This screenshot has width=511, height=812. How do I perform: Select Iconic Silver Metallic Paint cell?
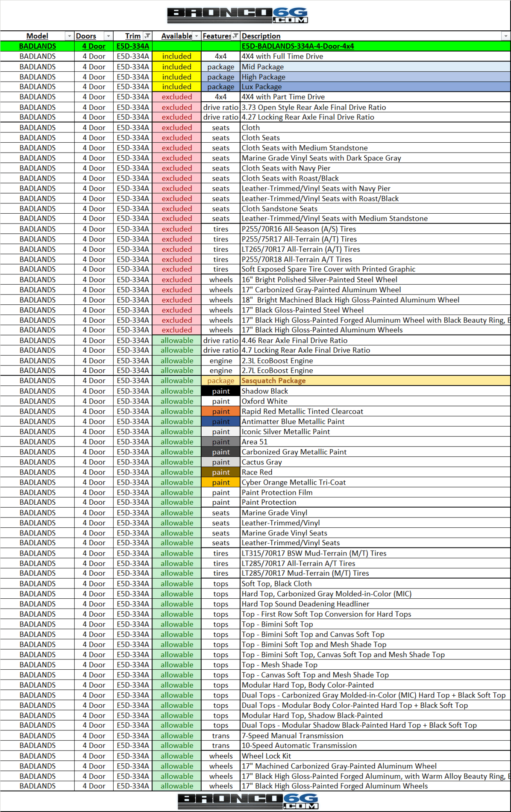376,432
